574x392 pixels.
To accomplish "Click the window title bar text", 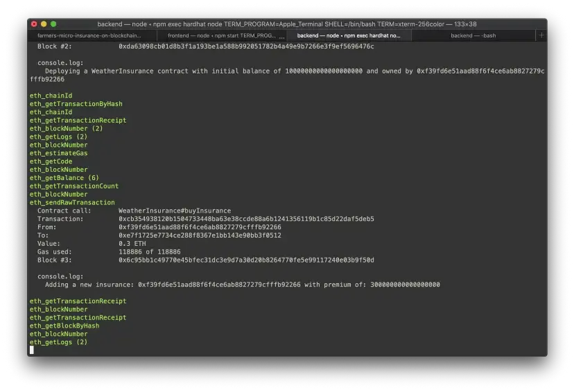I will (x=286, y=24).
